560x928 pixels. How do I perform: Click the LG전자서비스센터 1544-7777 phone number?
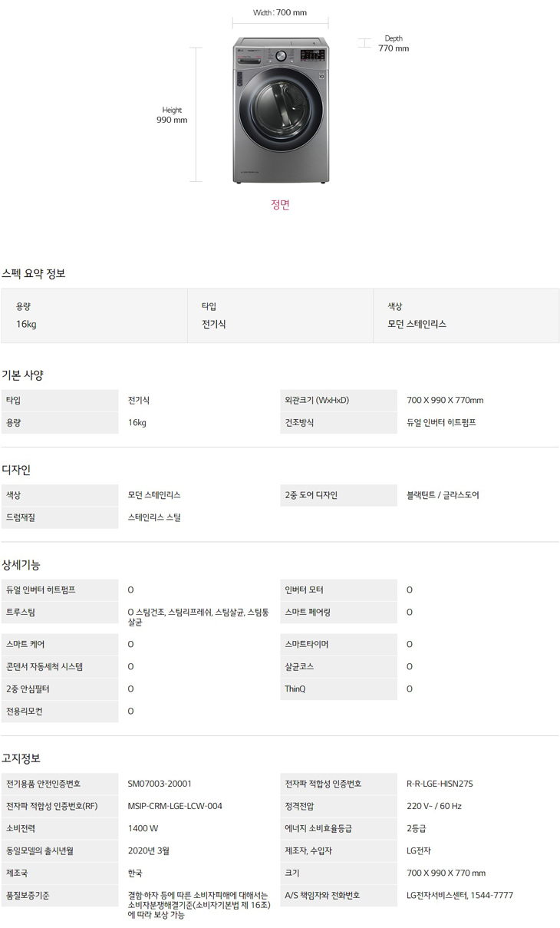pyautogui.click(x=460, y=896)
